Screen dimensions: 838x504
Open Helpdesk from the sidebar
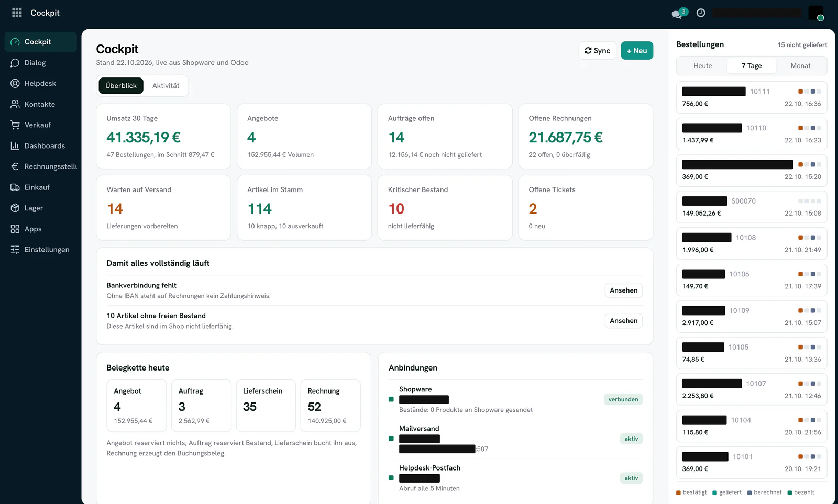pos(41,83)
